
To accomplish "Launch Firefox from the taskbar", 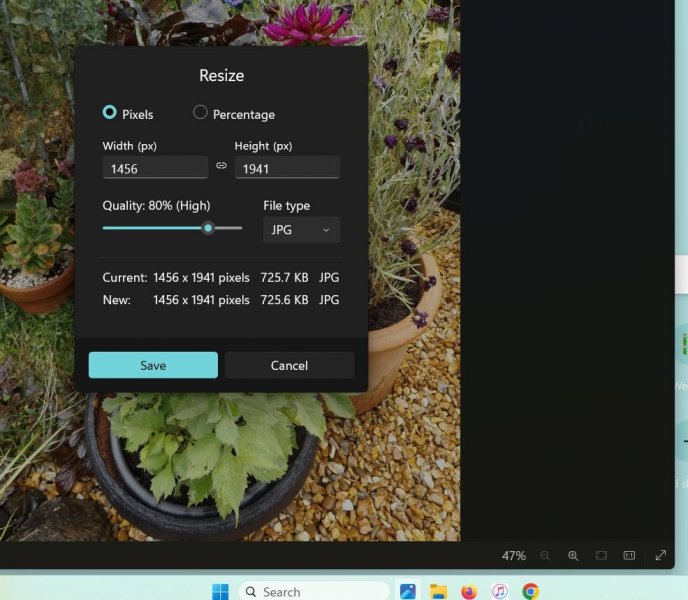I will click(469, 591).
